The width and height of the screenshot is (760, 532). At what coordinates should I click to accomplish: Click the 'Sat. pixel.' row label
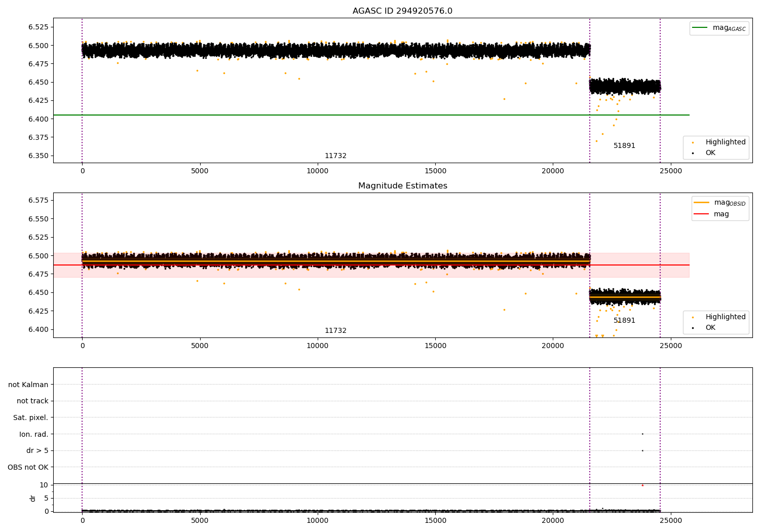pos(31,417)
